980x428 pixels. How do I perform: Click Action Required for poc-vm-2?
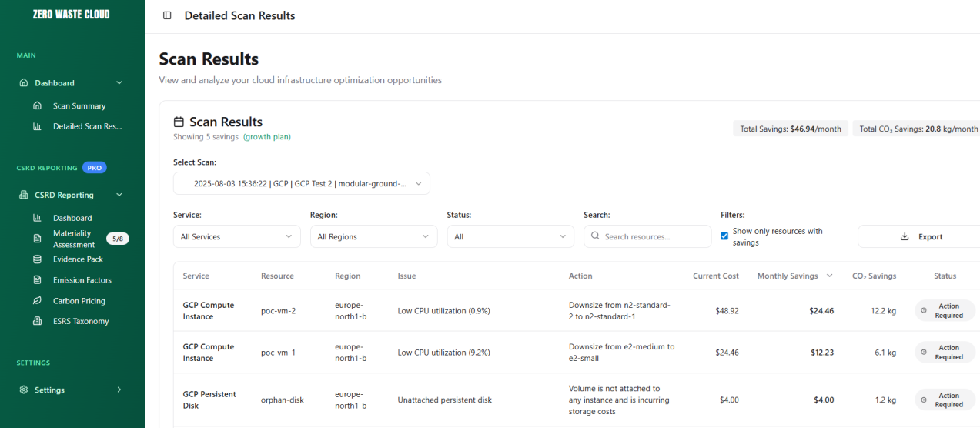tap(945, 311)
